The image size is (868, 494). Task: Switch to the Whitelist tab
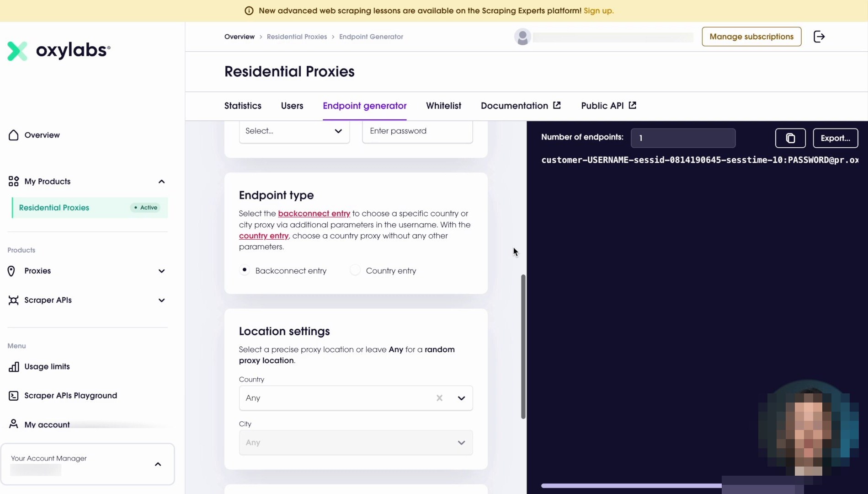point(443,106)
